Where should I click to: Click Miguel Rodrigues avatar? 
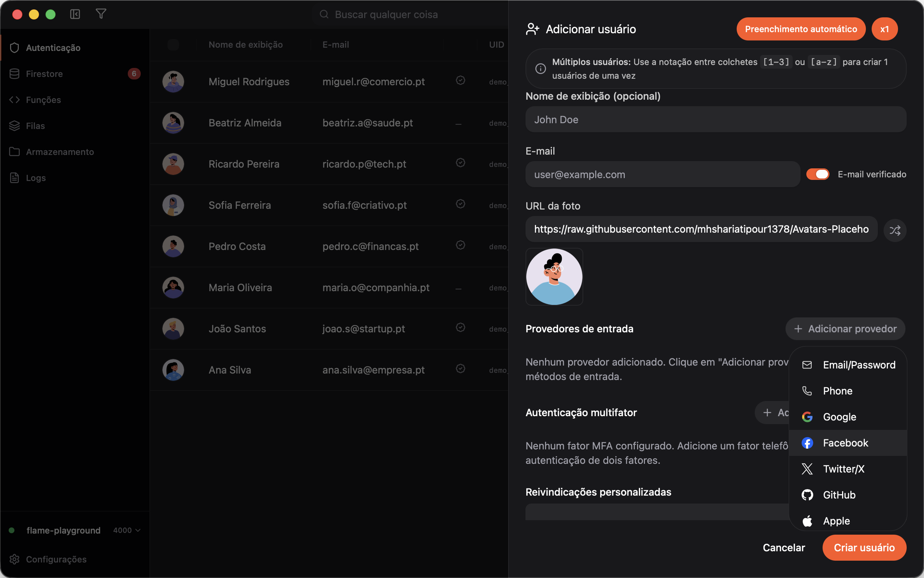(x=173, y=81)
